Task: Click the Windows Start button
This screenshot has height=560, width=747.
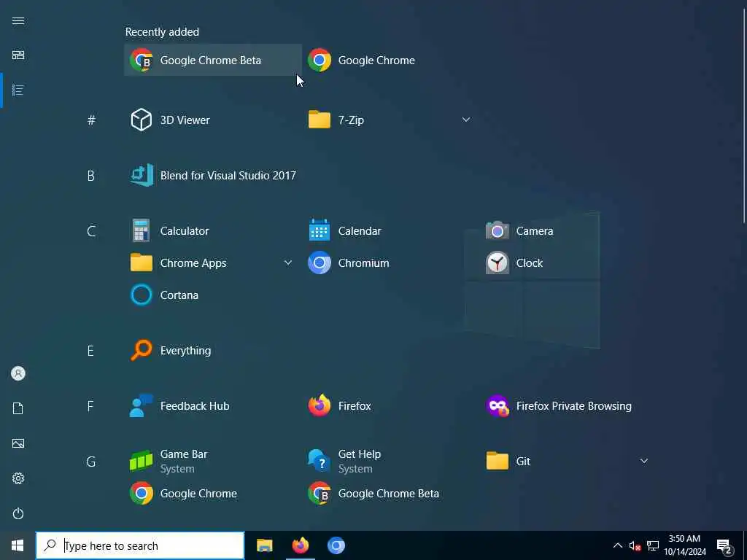Action: (x=18, y=545)
